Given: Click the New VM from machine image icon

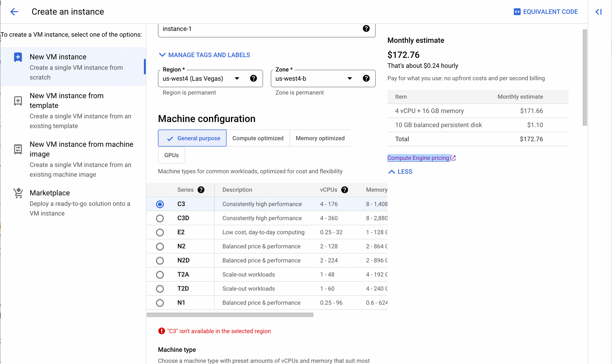Looking at the screenshot, I should [17, 149].
